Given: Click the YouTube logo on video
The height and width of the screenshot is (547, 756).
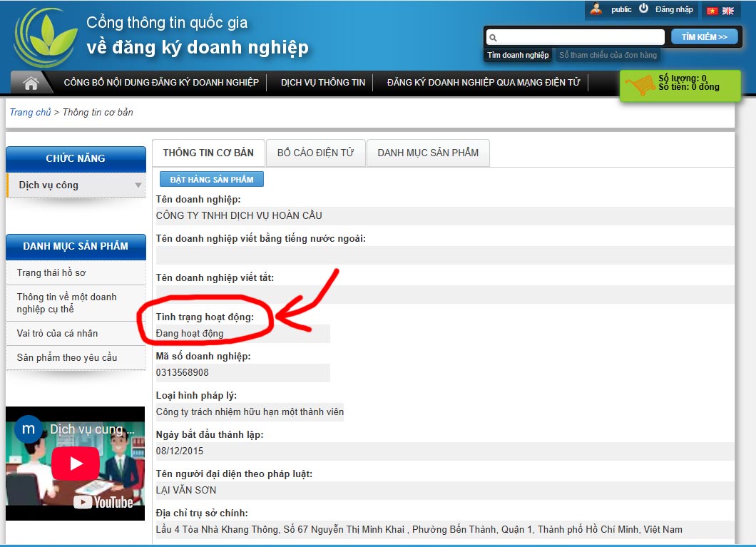Looking at the screenshot, I should 103,503.
